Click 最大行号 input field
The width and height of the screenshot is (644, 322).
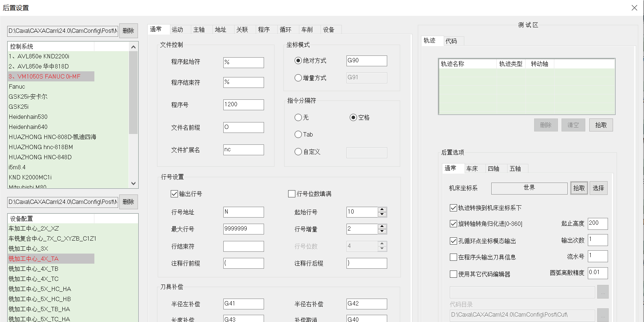(243, 229)
